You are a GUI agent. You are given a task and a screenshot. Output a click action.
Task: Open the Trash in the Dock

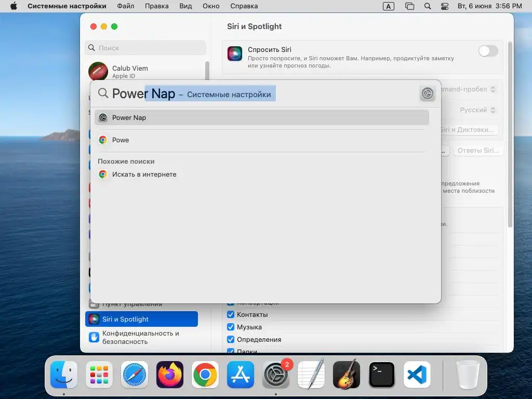(x=468, y=375)
